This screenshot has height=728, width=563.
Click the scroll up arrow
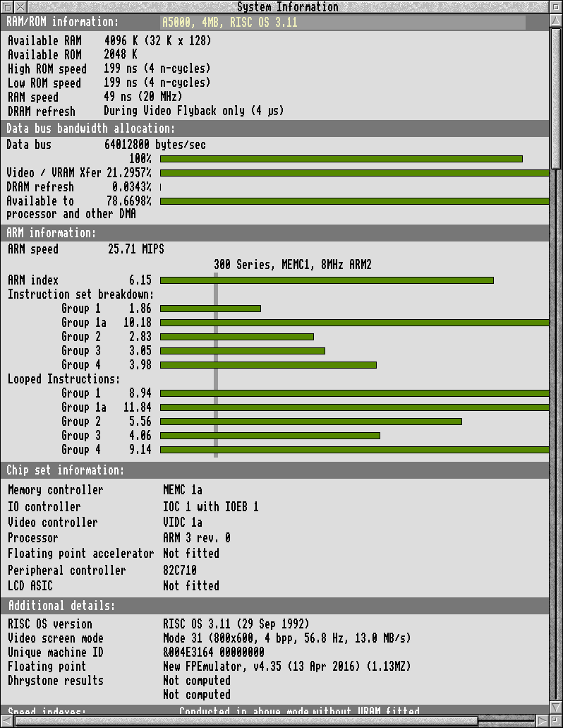tap(555, 21)
